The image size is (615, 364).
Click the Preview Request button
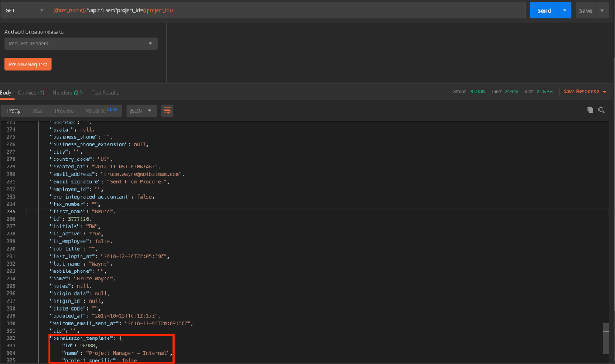pos(28,65)
